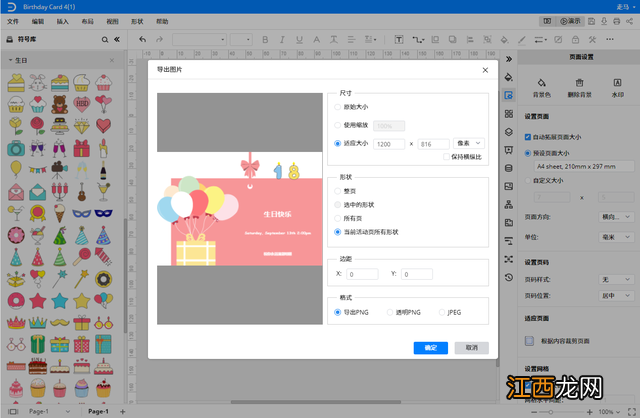
Task: Select current page all shapes option
Action: click(337, 232)
